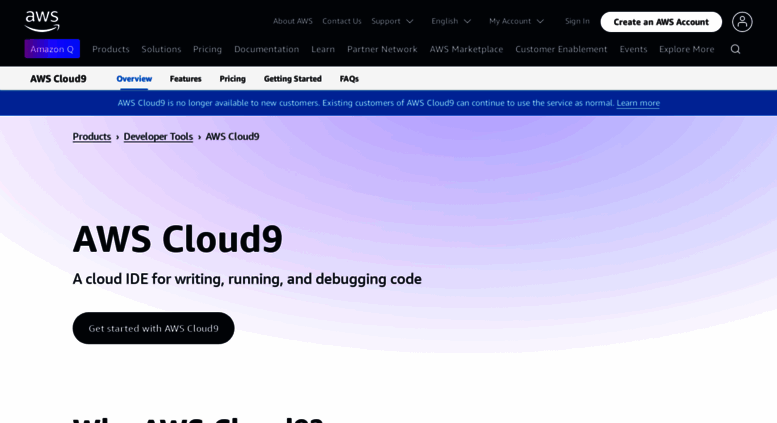Open the Contact Us link
This screenshot has width=777, height=423.
[342, 21]
